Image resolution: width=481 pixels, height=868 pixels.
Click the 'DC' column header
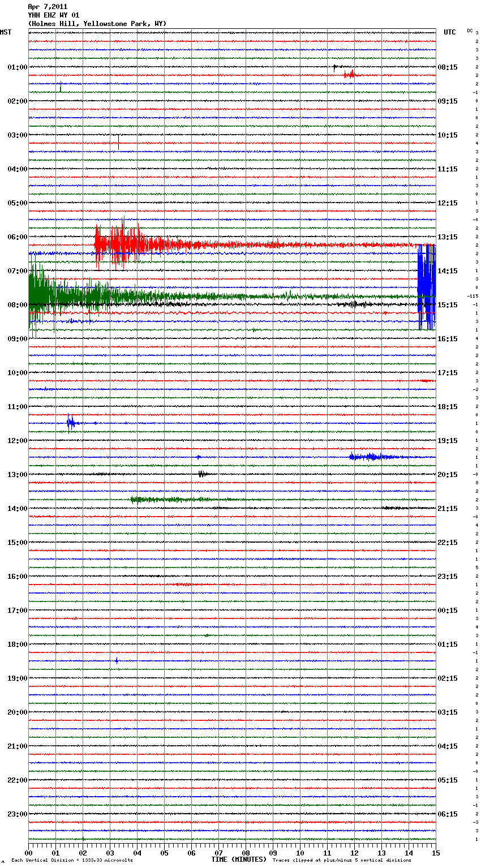pyautogui.click(x=470, y=31)
